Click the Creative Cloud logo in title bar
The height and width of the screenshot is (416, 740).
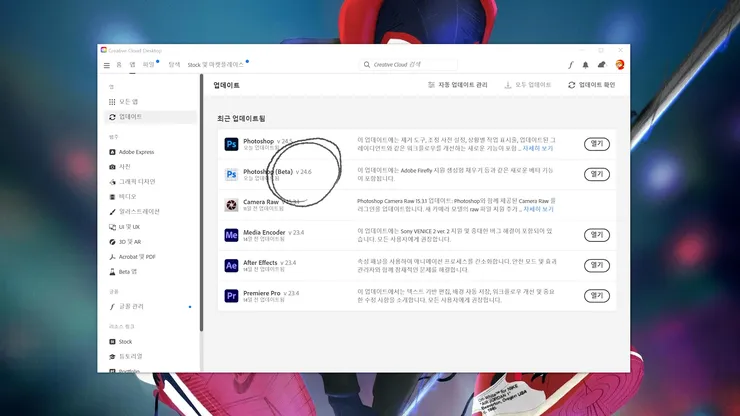coord(103,50)
